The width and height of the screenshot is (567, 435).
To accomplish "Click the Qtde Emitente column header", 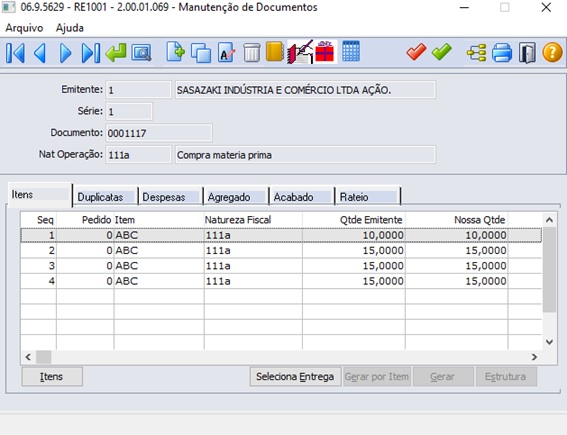I will click(x=354, y=220).
